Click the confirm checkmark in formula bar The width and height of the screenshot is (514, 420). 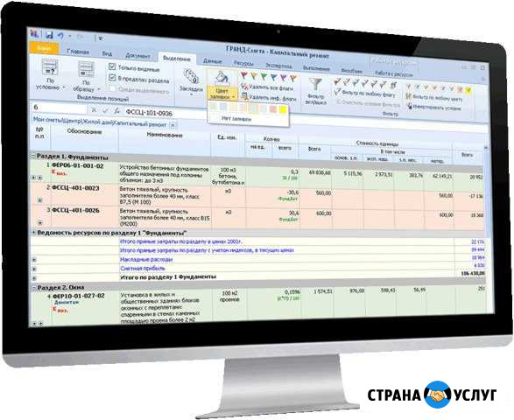105,111
